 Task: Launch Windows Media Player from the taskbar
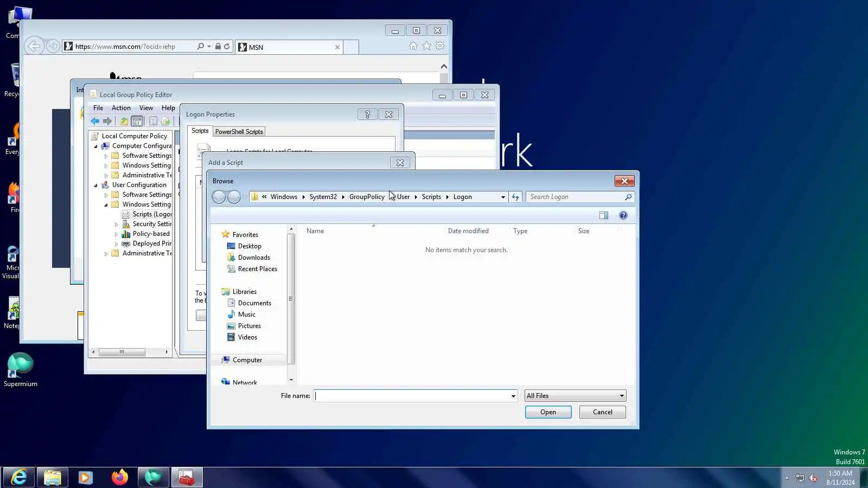coord(86,477)
